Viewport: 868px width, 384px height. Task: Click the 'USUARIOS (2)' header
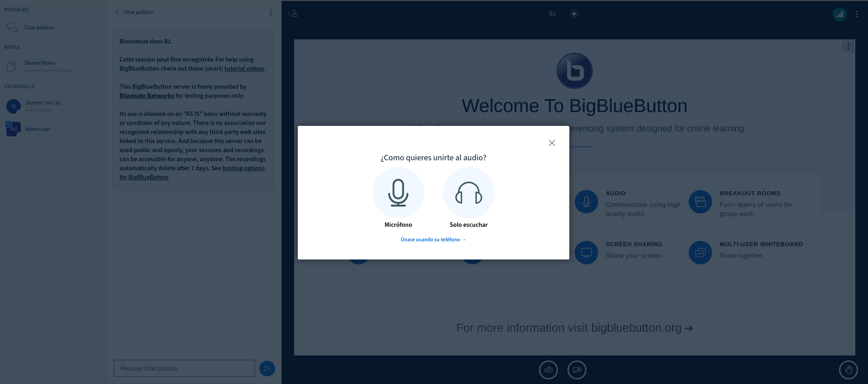(x=19, y=86)
